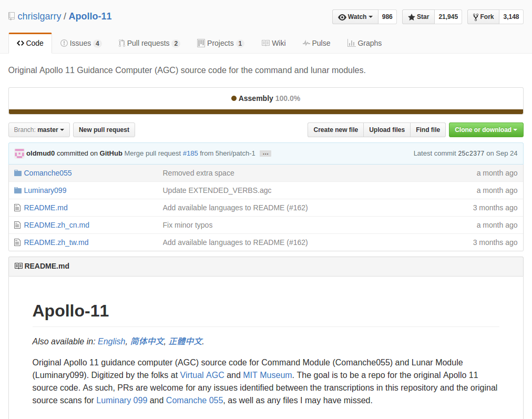This screenshot has width=532, height=419.
Task: View the 21,945 stargazers count
Action: point(448,17)
